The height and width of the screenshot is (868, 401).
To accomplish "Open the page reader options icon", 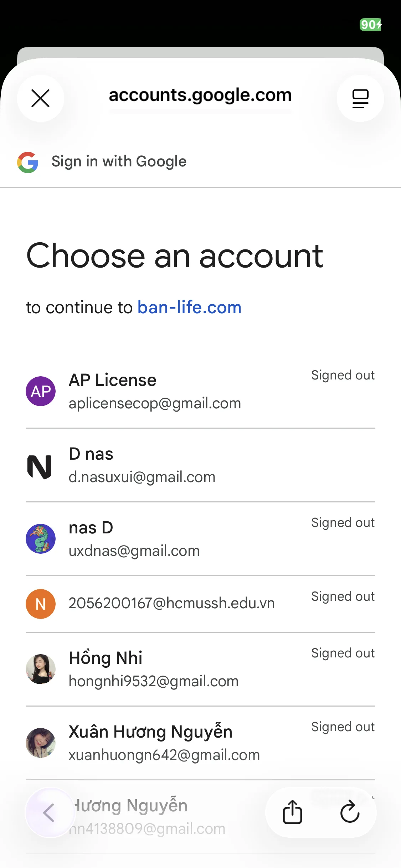I will coord(360,98).
